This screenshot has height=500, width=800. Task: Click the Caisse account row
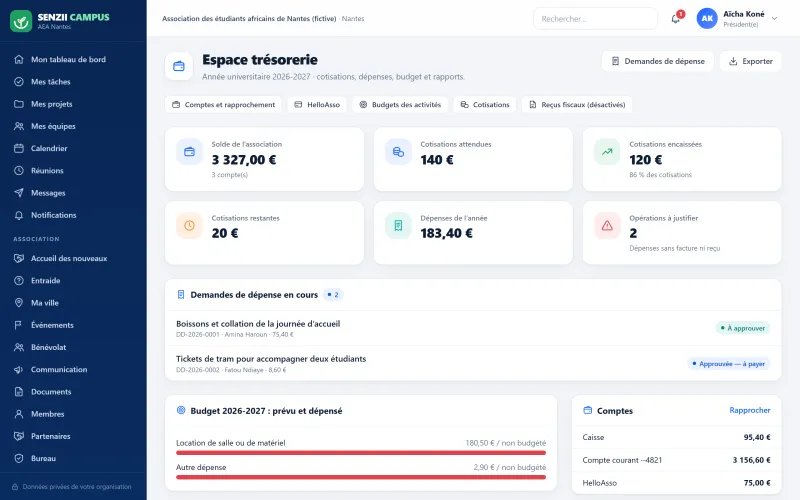pyautogui.click(x=676, y=437)
